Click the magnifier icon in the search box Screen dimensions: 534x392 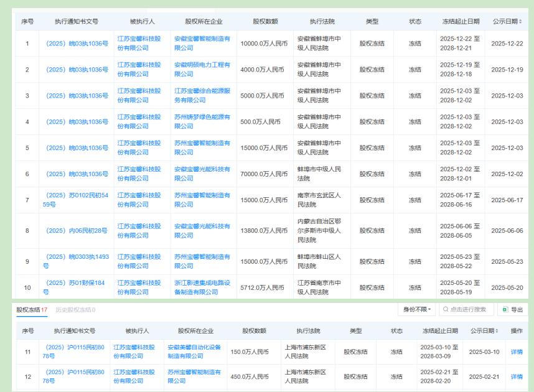pos(445,310)
